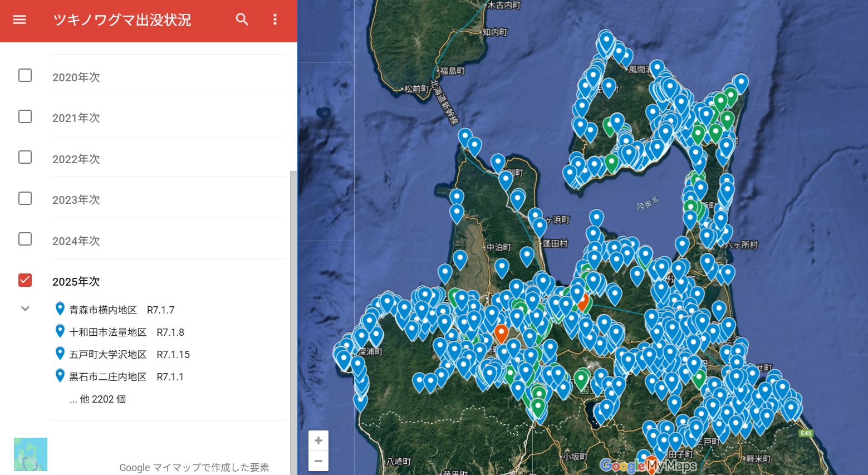
Task: Collapse the 2025年次 layer item list
Action: [x=25, y=308]
